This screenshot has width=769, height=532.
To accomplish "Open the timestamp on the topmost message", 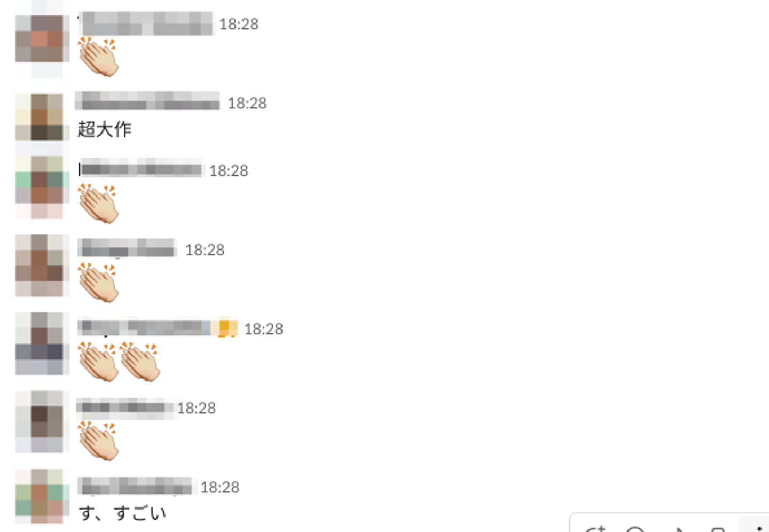I will pos(239,24).
